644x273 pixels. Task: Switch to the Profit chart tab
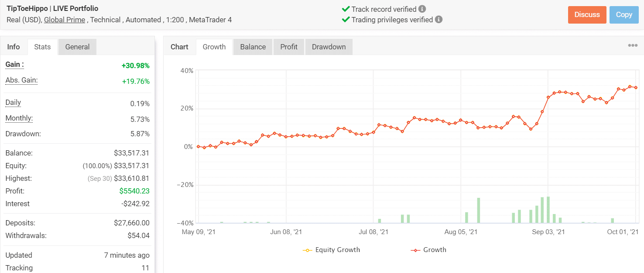[289, 47]
